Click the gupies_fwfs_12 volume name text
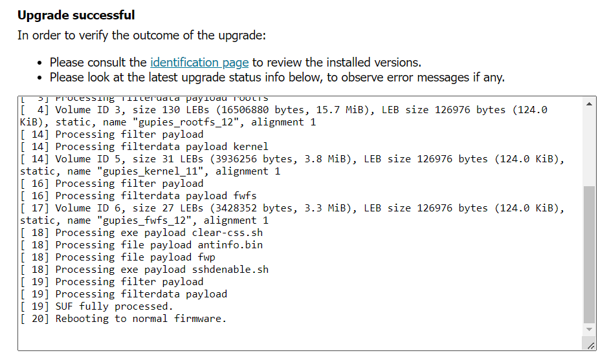The height and width of the screenshot is (364, 609). coord(147,220)
